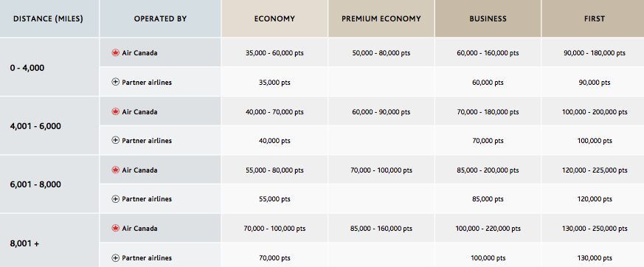
Task: Click the Air Canada maple leaf icon in the 6,001 - 8,000 row
Action: pos(115,170)
